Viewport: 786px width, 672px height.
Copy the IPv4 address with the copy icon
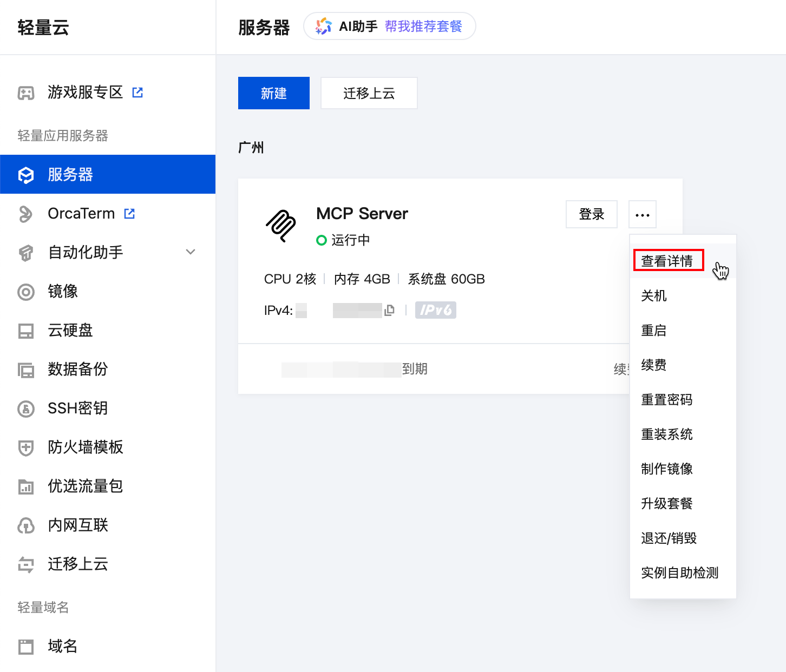click(389, 310)
